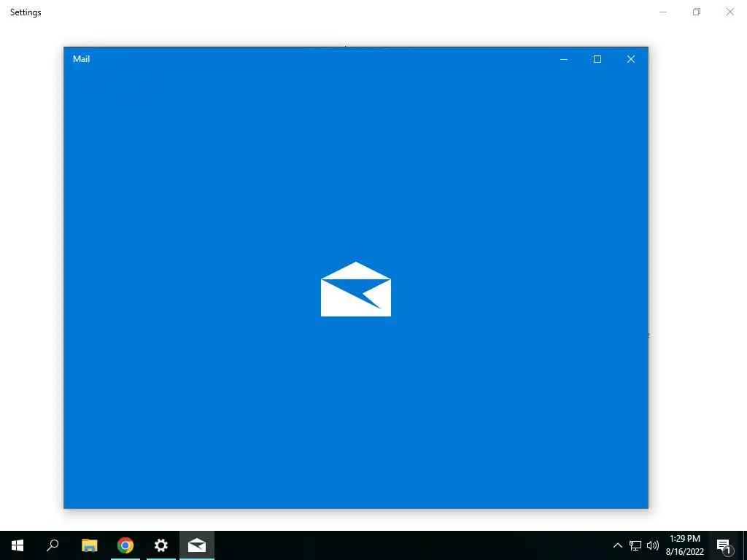Minimize the Settings window
747x560 pixels.
(x=663, y=12)
